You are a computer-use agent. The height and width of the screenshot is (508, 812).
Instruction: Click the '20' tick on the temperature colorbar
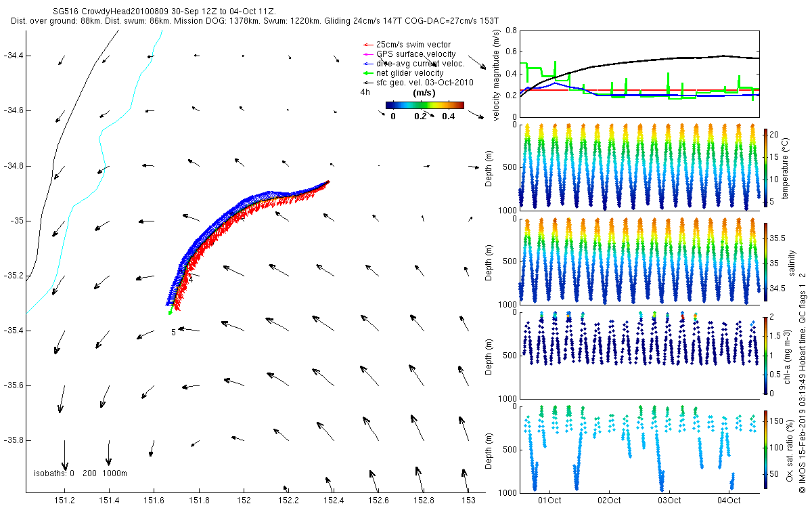[773, 135]
